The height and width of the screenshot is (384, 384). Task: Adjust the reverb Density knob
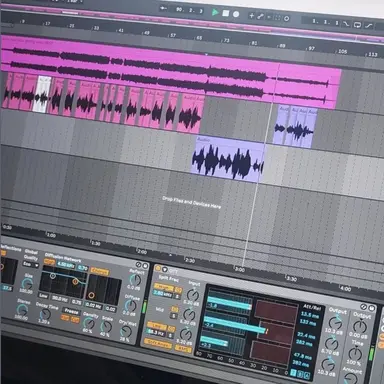[x=88, y=323]
